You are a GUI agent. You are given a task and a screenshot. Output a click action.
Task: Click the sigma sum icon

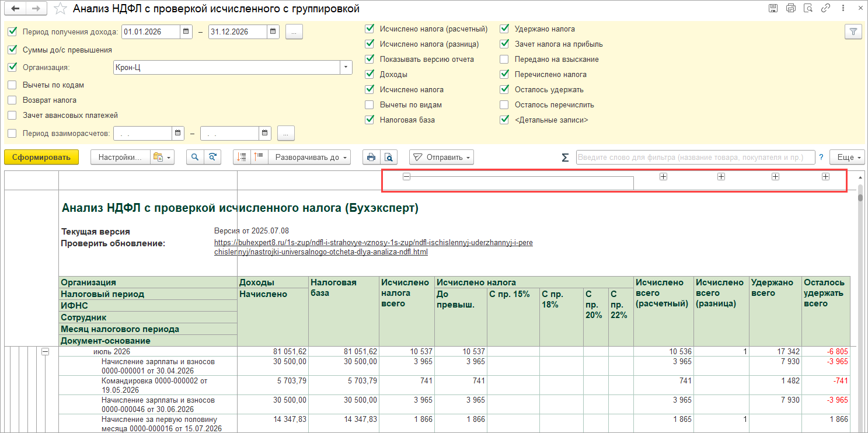click(565, 157)
